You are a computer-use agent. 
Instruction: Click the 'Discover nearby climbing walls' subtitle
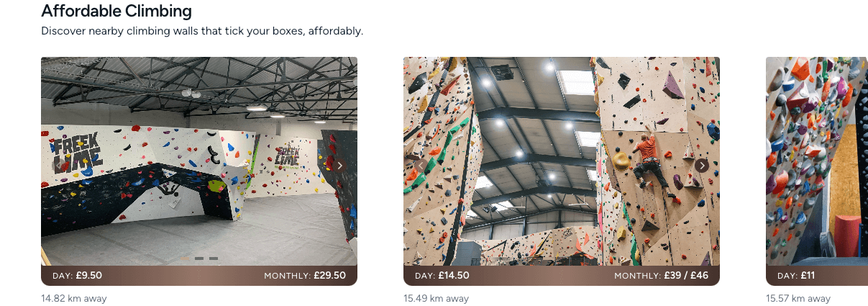(x=202, y=31)
